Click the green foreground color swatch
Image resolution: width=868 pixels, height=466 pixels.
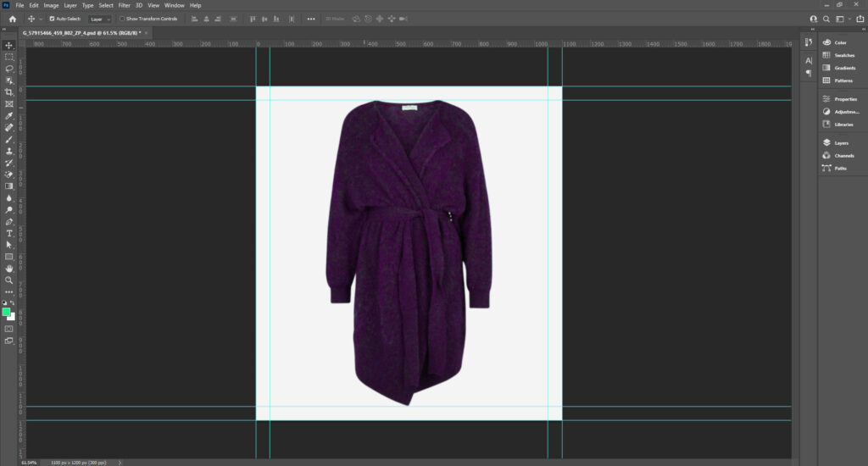(6, 312)
